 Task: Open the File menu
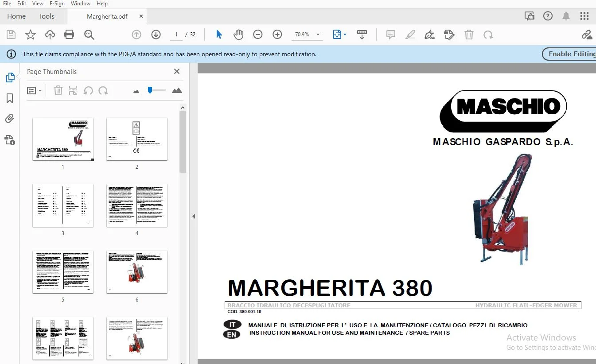[7, 4]
